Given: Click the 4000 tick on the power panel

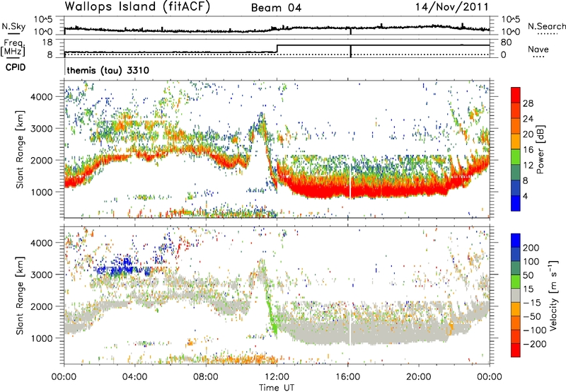Looking at the screenshot, I should pos(42,97).
